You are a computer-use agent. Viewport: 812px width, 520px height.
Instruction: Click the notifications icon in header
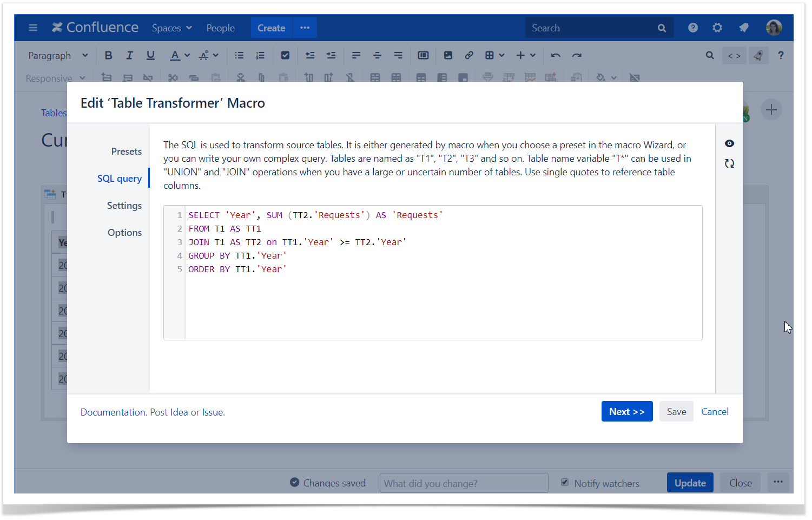744,28
